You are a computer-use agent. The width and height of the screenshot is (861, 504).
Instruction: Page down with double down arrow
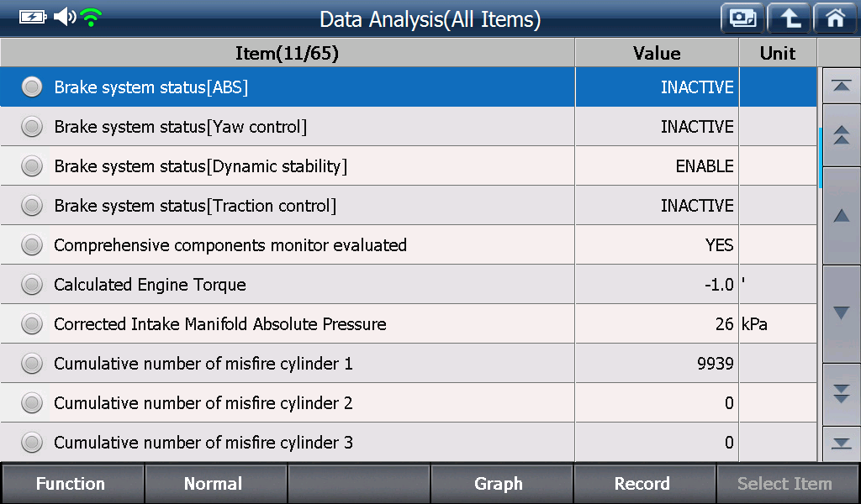point(841,394)
